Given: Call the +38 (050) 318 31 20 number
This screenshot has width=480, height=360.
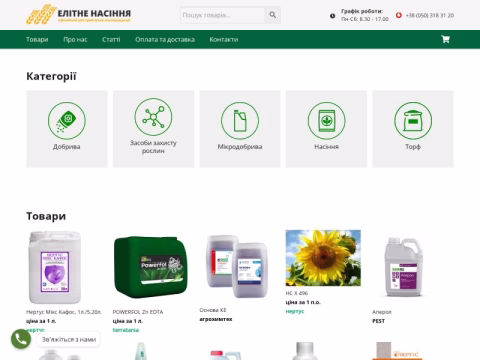Looking at the screenshot, I should coord(430,15).
